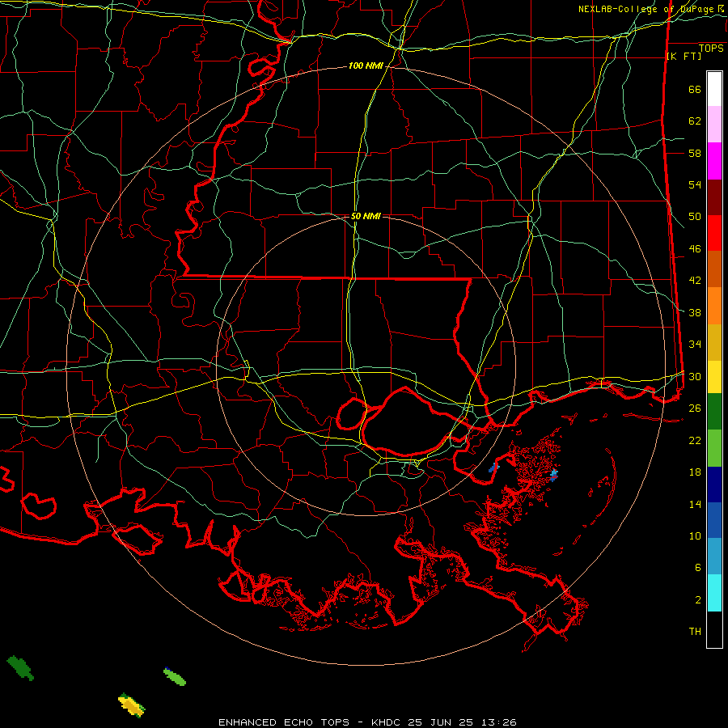Click the light pink swatch on the legend
This screenshot has width=728, height=728.
point(714,125)
